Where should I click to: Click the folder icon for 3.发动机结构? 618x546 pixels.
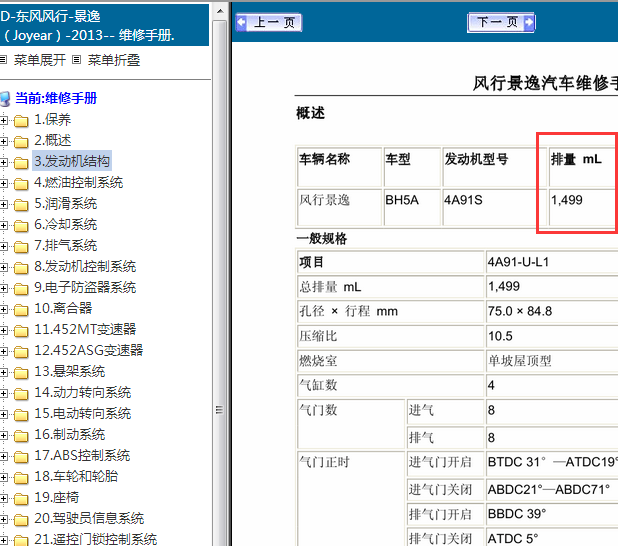[21, 162]
